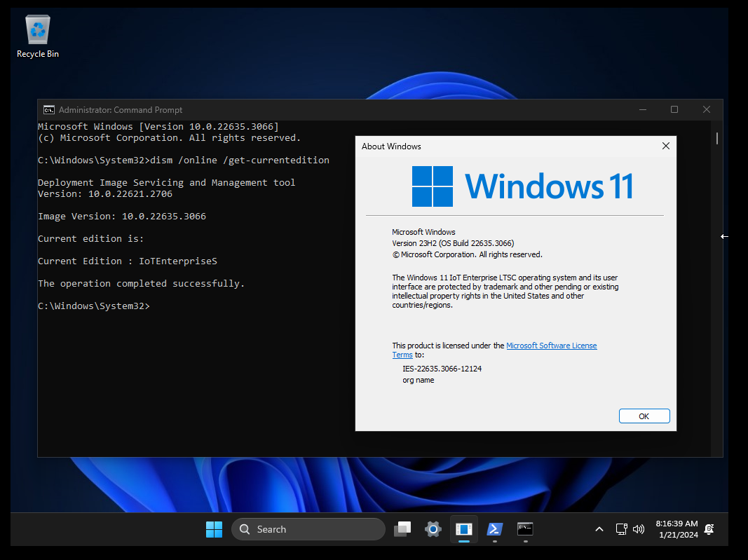Click 'Administrator: Command Prompt' title text
Screen dimensions: 748x560
(x=120, y=110)
